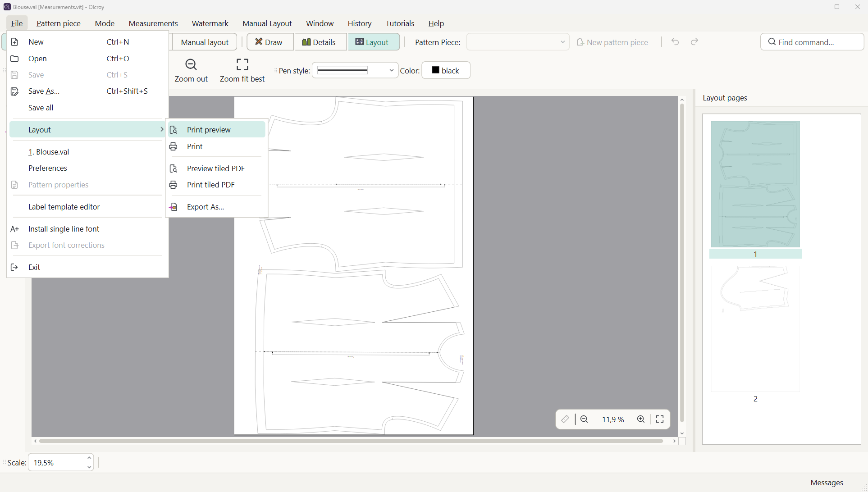Open recent file 1. Blouse.val
Screen dimensions: 868x492
88,152
